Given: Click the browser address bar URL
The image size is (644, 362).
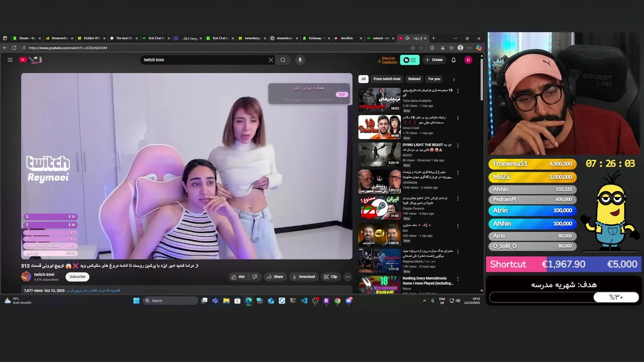Looking at the screenshot, I should coord(68,48).
